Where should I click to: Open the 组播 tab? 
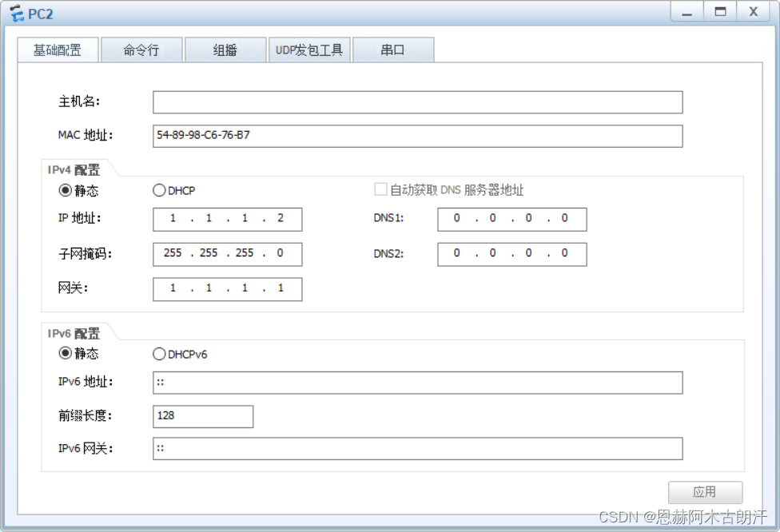tap(225, 50)
